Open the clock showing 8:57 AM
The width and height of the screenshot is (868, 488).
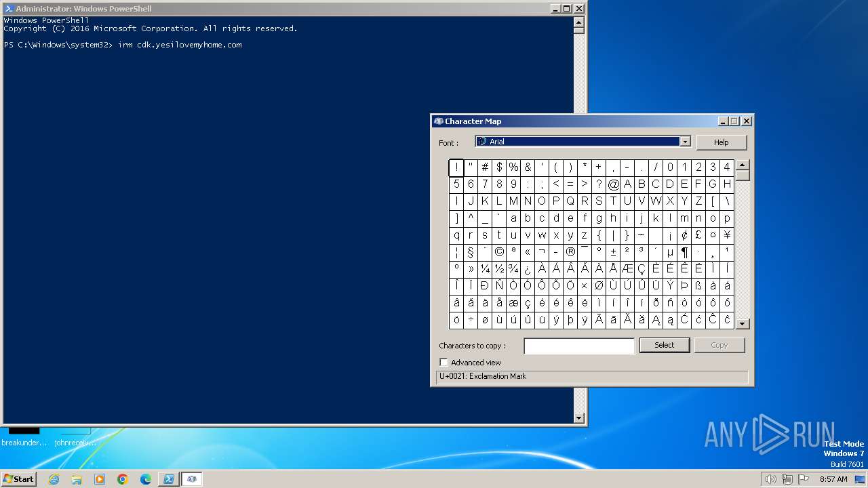coord(833,479)
